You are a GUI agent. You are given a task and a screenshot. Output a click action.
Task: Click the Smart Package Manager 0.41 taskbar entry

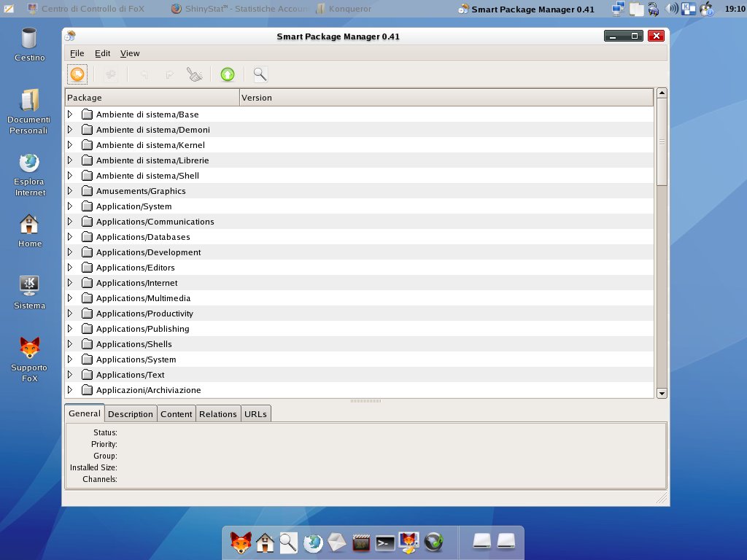point(527,9)
